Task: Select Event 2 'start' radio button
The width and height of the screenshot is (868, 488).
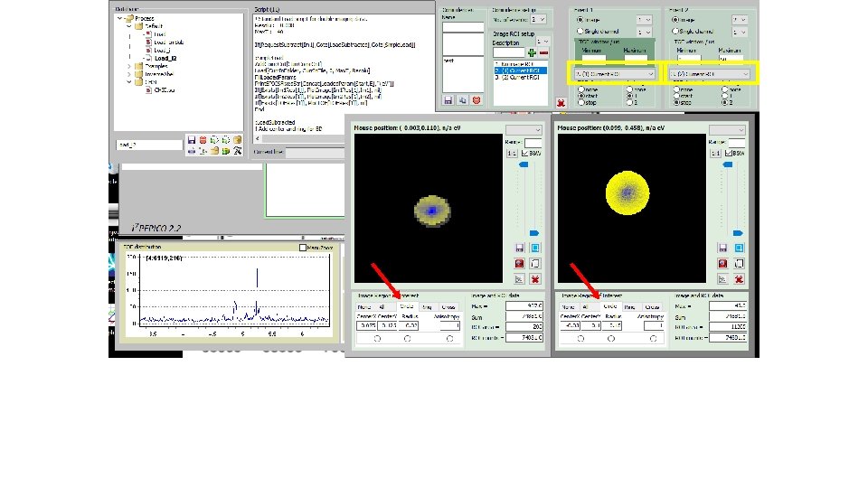Action: click(676, 96)
